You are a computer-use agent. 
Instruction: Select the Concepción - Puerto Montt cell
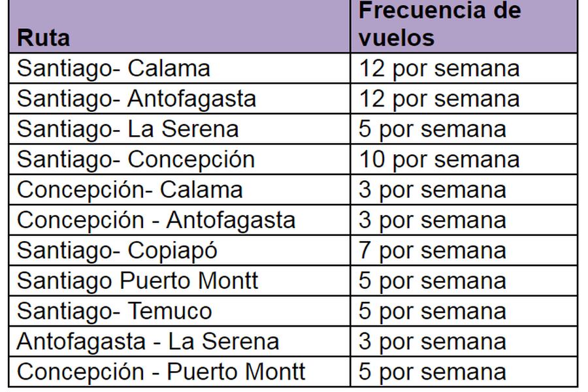point(179,372)
